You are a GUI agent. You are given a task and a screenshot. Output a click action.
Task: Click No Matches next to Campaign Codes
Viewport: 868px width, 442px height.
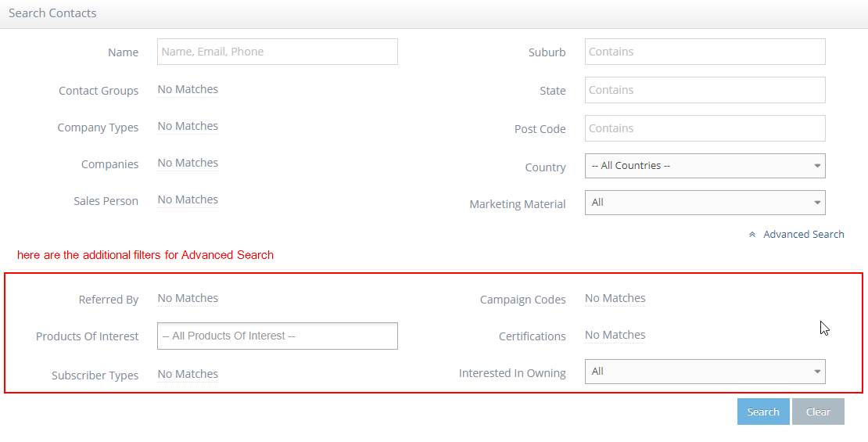(x=615, y=298)
